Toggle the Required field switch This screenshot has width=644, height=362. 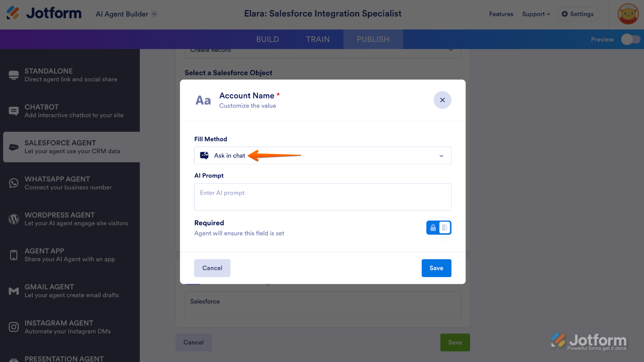438,228
